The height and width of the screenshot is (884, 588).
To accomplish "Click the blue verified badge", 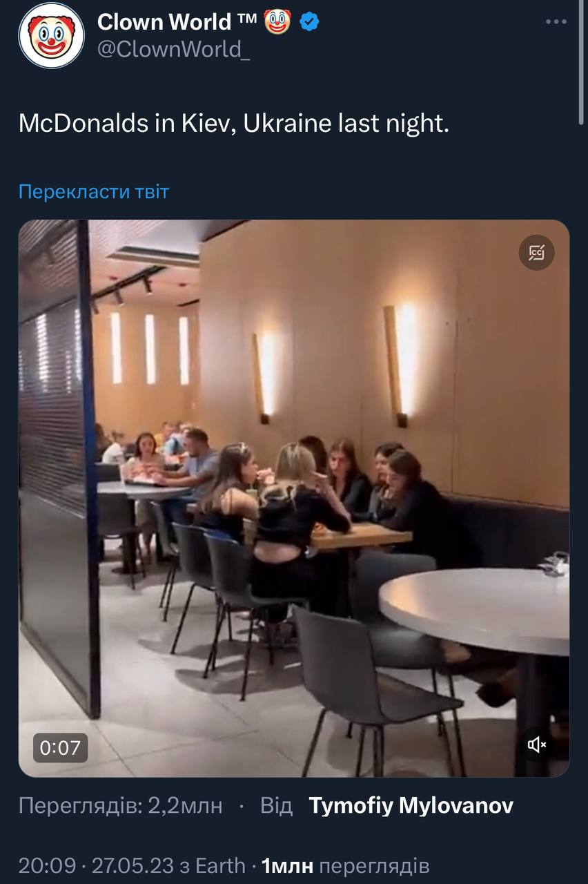I will click(309, 22).
